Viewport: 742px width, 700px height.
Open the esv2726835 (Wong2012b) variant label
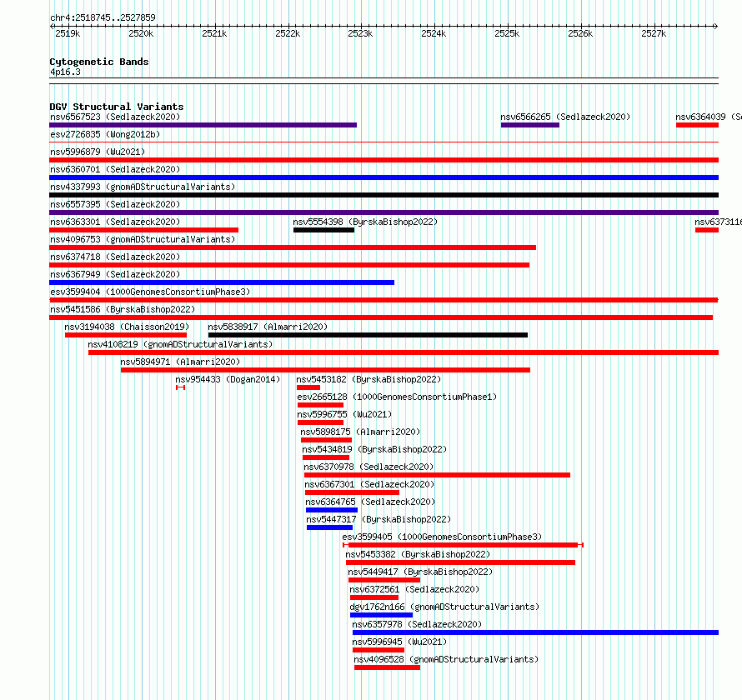[105, 134]
